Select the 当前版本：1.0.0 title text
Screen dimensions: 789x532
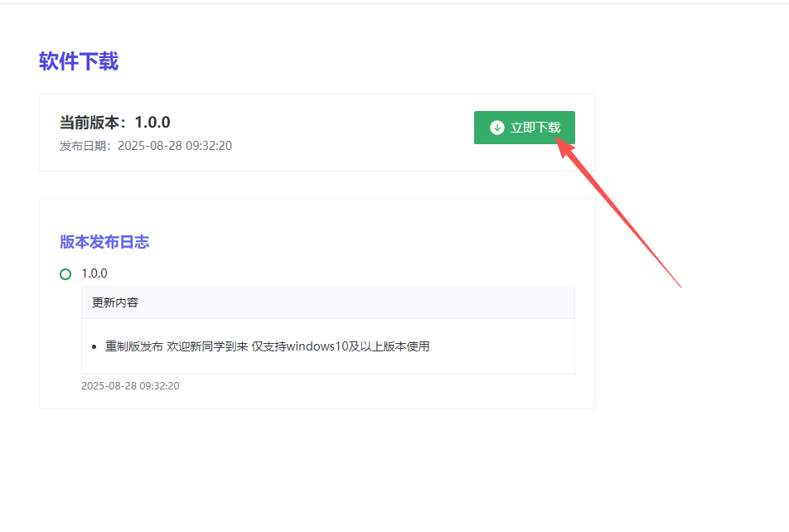click(115, 123)
